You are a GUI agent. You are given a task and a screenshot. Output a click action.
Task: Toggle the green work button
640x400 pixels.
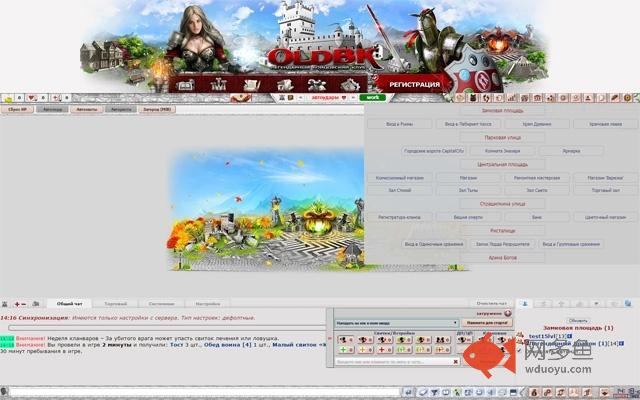point(372,98)
